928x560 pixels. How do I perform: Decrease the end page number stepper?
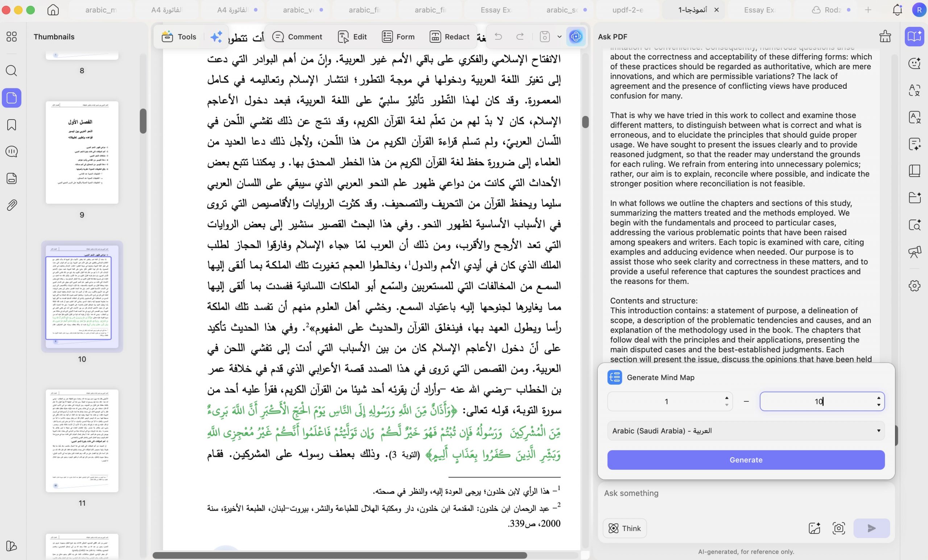point(878,405)
